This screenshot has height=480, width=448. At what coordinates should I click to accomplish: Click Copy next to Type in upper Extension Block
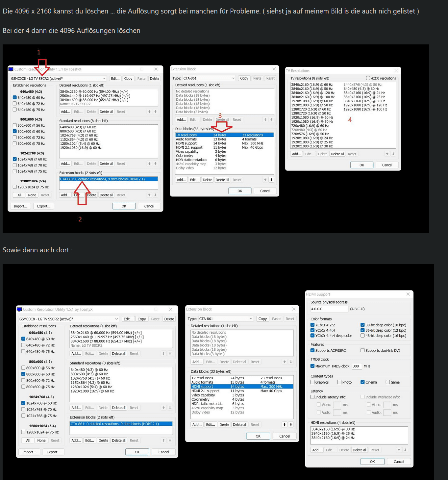click(x=244, y=78)
